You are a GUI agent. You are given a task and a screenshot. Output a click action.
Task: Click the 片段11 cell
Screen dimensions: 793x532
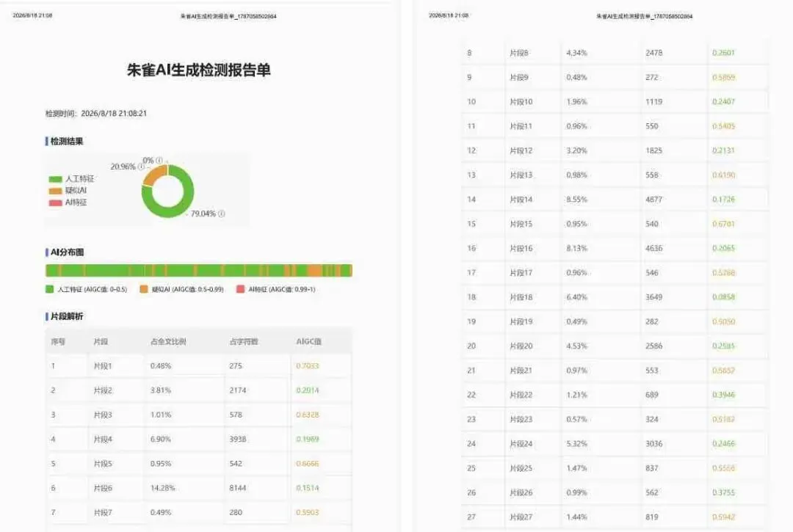tap(521, 125)
